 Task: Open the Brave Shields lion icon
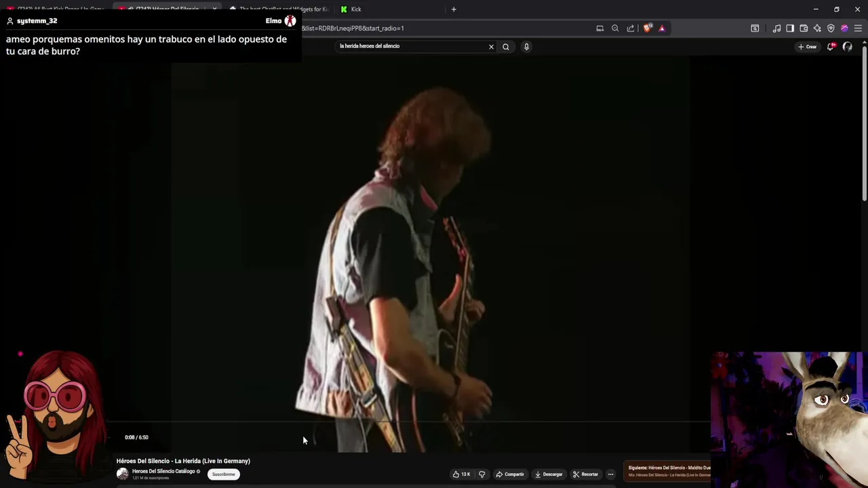[x=647, y=28]
